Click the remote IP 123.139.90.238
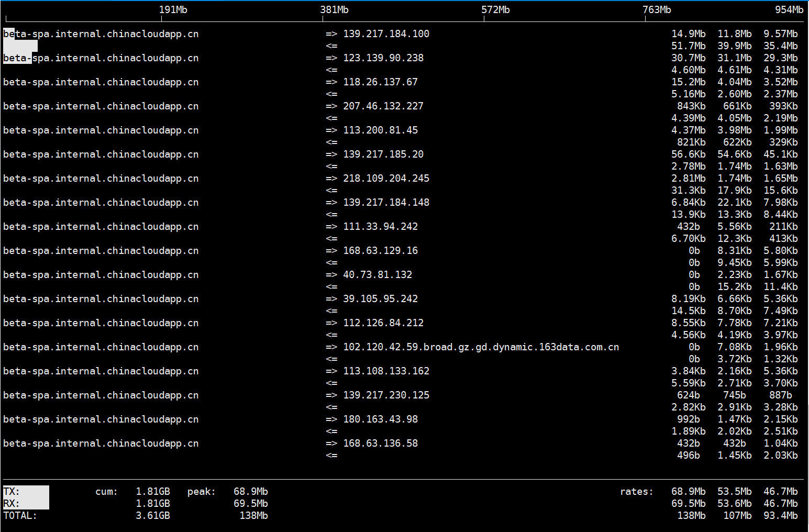809x532 pixels. click(x=383, y=58)
